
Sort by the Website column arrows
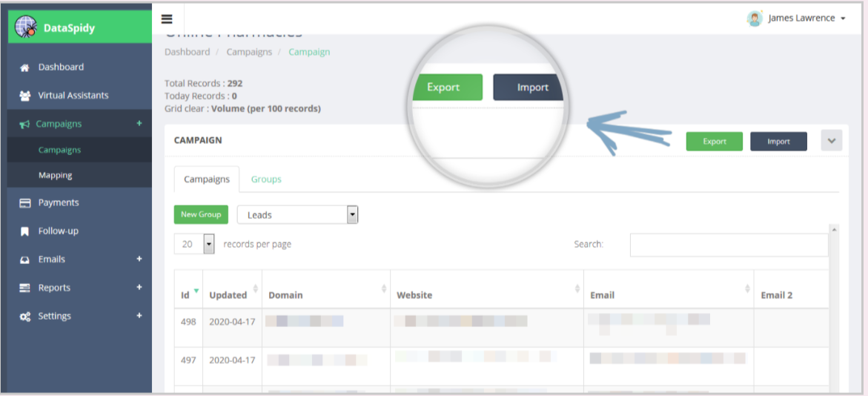(x=577, y=288)
